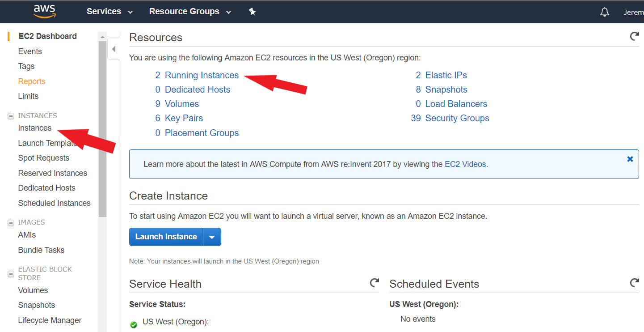The height and width of the screenshot is (332, 644).
Task: Refresh the Scheduled Events panel
Action: point(634,282)
